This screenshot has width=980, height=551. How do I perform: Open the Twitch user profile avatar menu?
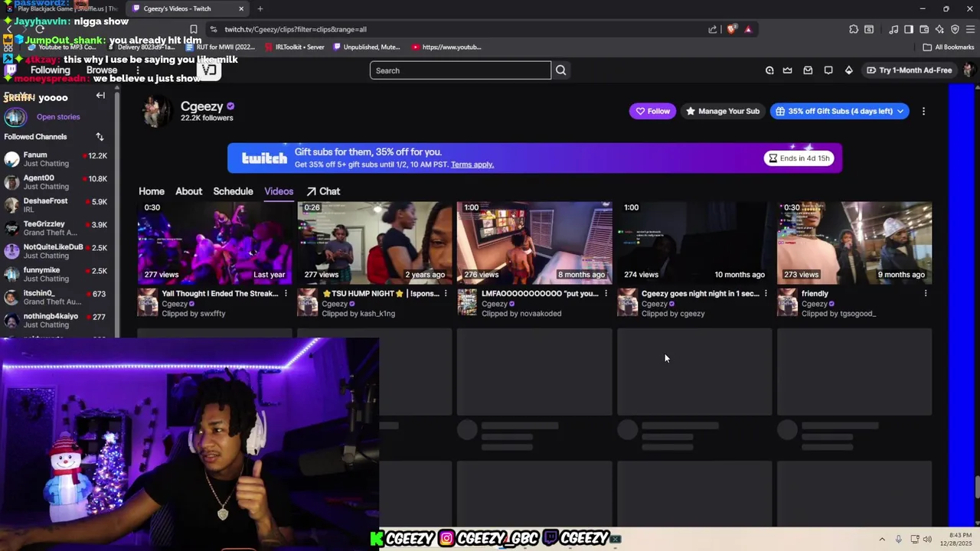969,70
